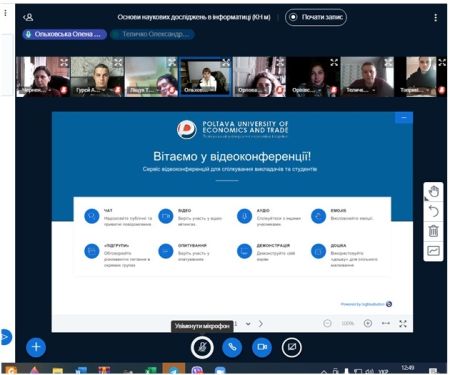Open browser sidebar three-dot menu
Image resolution: width=450 pixels, height=375 pixels.
pos(5,13)
